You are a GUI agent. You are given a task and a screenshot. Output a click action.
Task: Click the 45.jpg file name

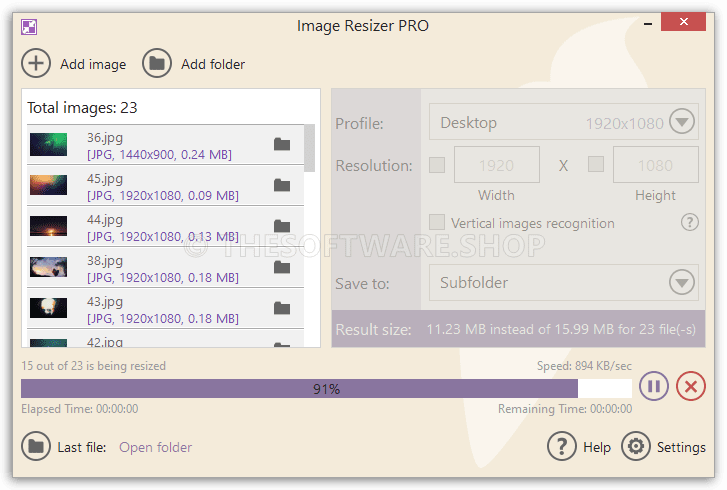click(105, 178)
